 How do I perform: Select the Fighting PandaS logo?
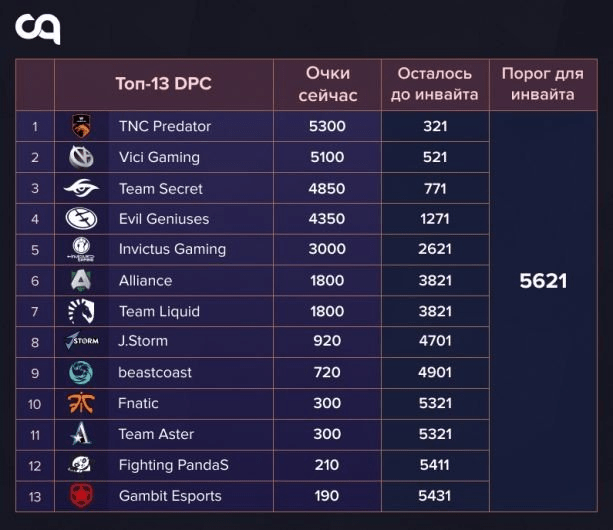click(81, 465)
